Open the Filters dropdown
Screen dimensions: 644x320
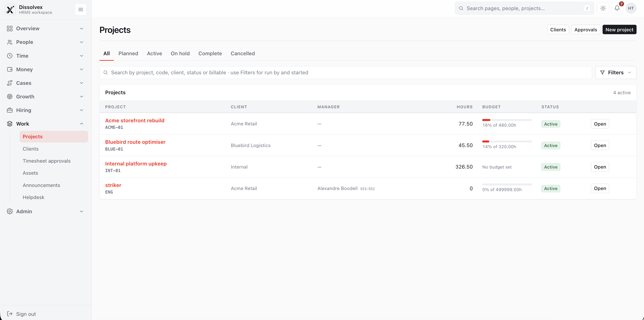(616, 73)
